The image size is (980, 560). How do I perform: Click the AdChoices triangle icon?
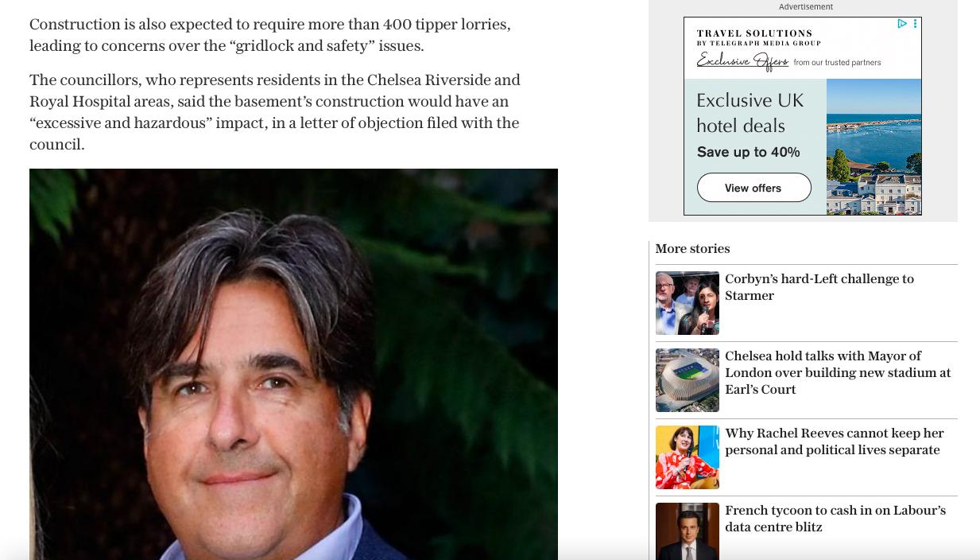coord(902,24)
